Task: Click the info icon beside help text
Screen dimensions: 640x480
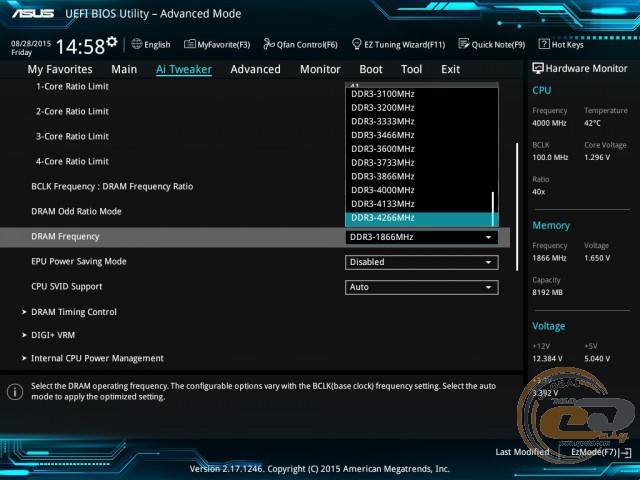Action: [x=15, y=392]
